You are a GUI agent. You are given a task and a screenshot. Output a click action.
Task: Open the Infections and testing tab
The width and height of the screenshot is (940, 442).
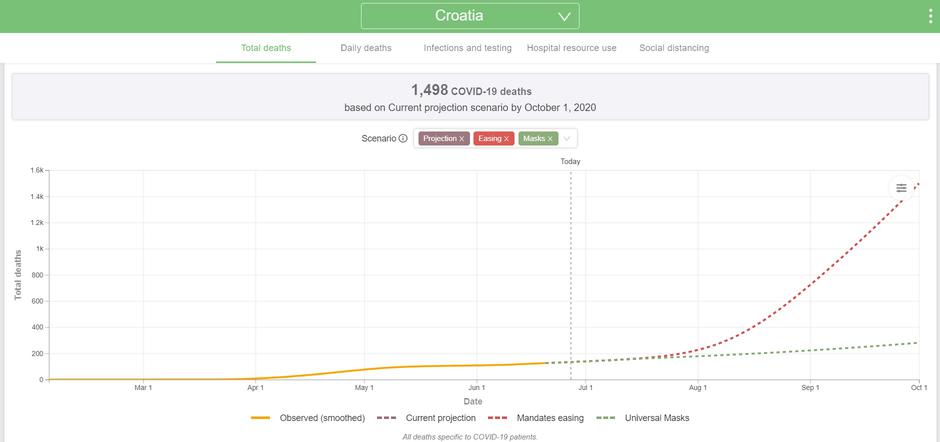coord(467,48)
